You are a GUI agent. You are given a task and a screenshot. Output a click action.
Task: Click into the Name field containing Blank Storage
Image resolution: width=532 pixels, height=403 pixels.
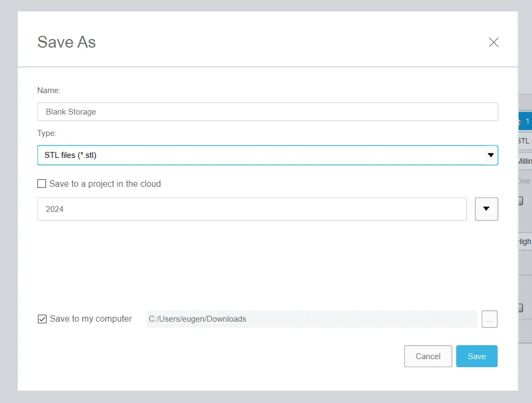(x=267, y=112)
